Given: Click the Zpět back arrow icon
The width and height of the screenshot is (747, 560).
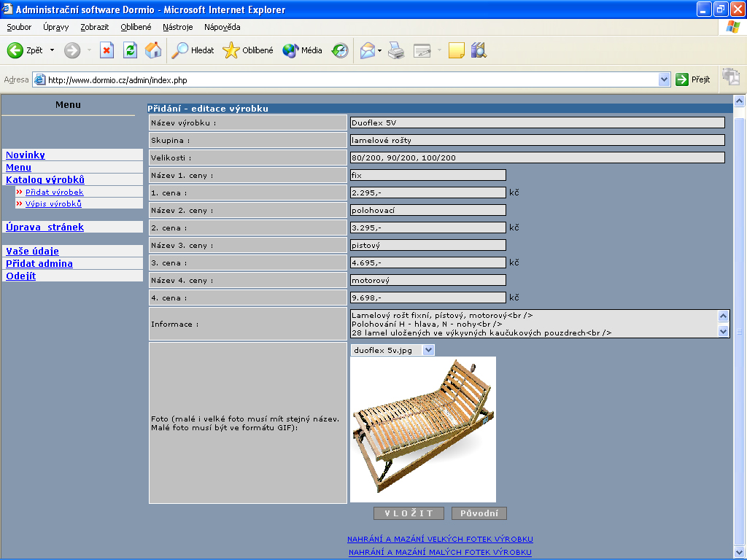Looking at the screenshot, I should point(15,50).
